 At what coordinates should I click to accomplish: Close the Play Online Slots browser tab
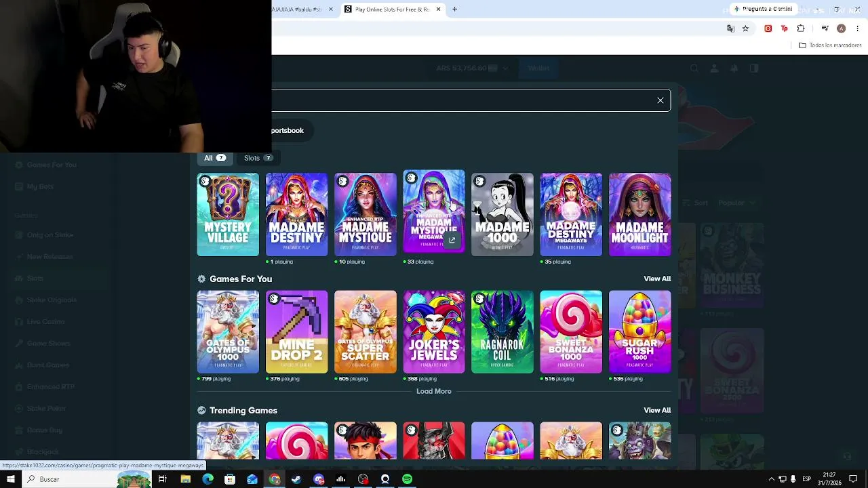pos(438,9)
